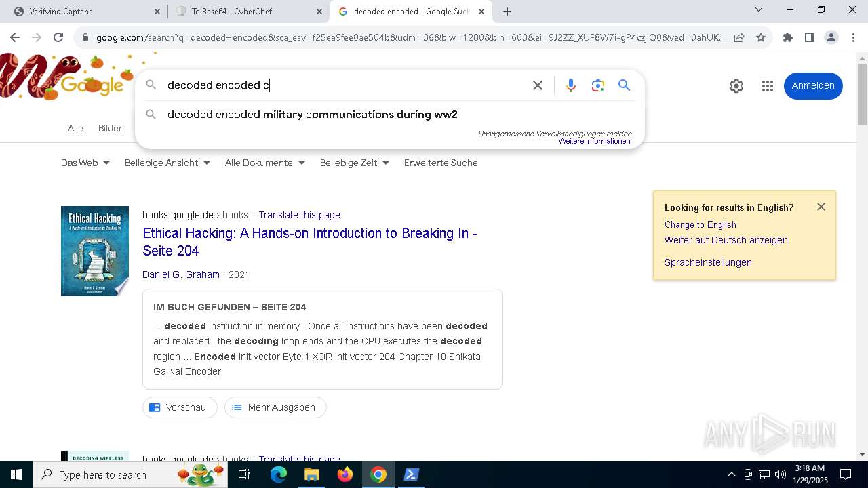868x488 pixels.
Task: Click the Anmelden sign-in button
Action: point(813,85)
